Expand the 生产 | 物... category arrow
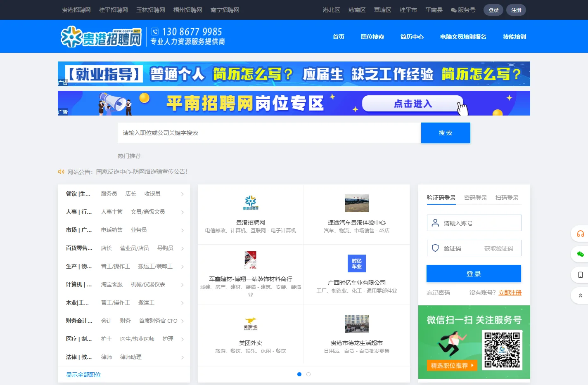Viewport: 588px width, 385px height. [x=183, y=267]
